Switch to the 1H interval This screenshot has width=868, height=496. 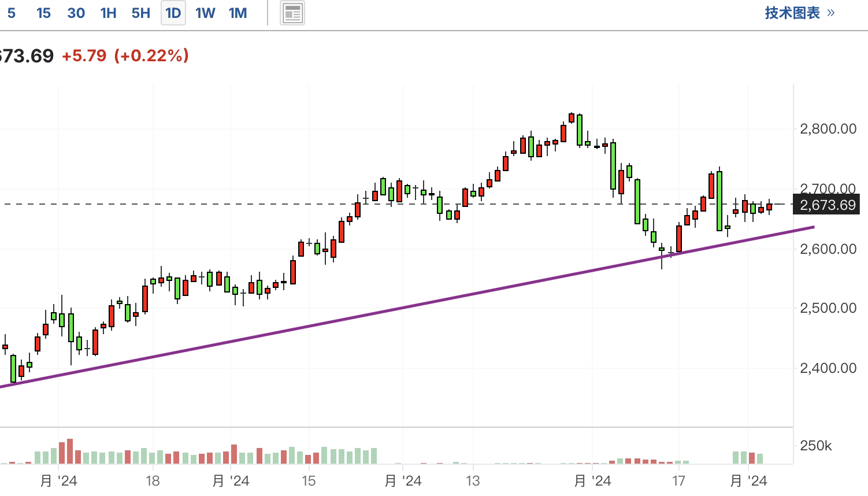click(108, 13)
